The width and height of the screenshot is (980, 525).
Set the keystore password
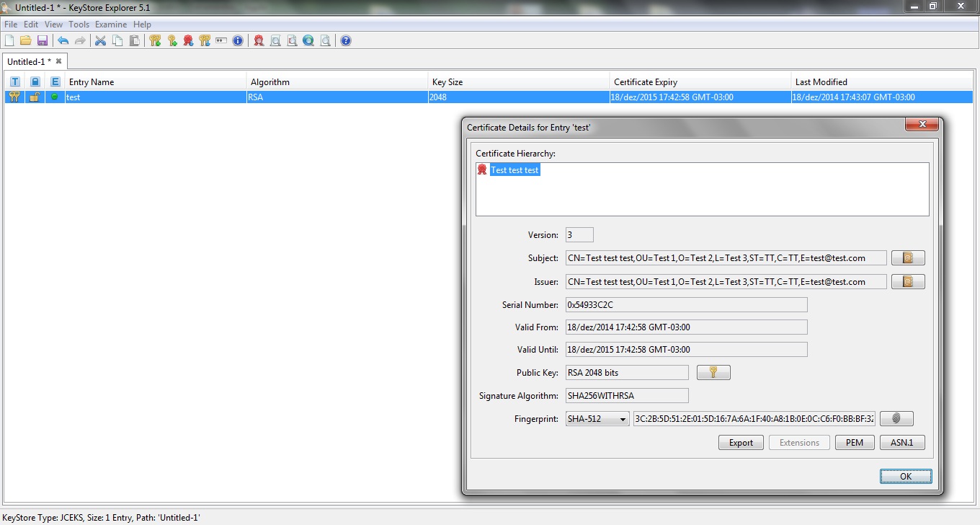pos(221,40)
